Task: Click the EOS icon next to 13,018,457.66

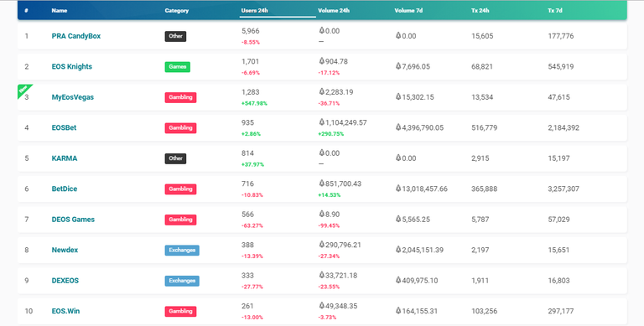Action: coord(398,189)
